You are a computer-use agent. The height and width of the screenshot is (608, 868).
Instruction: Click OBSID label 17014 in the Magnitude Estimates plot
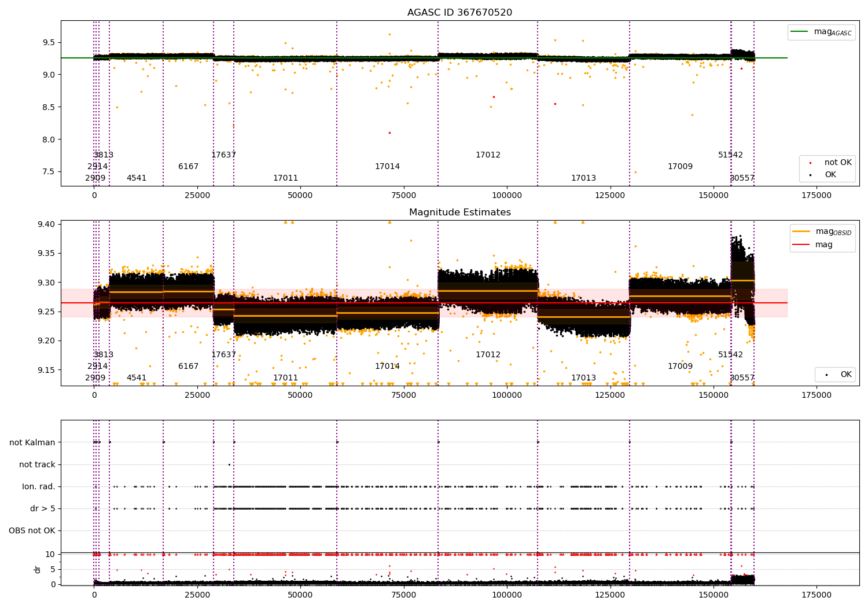coord(388,367)
